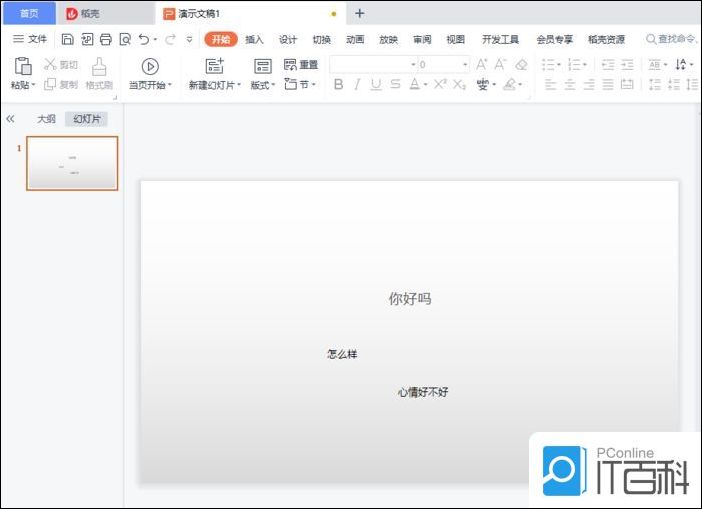Toggle Underline formatting
The image size is (702, 509).
tap(376, 85)
